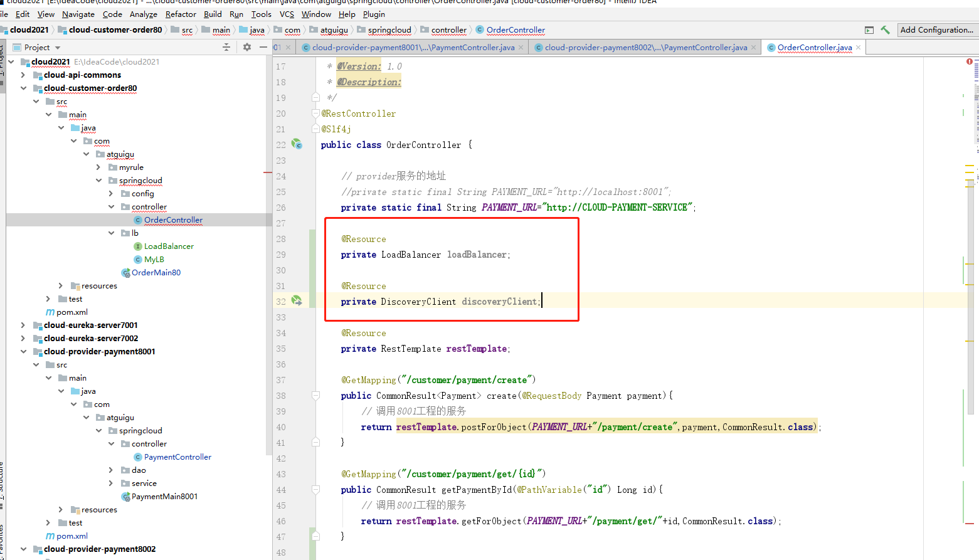
Task: Click the run gutter icon on line 22
Action: click(x=297, y=144)
